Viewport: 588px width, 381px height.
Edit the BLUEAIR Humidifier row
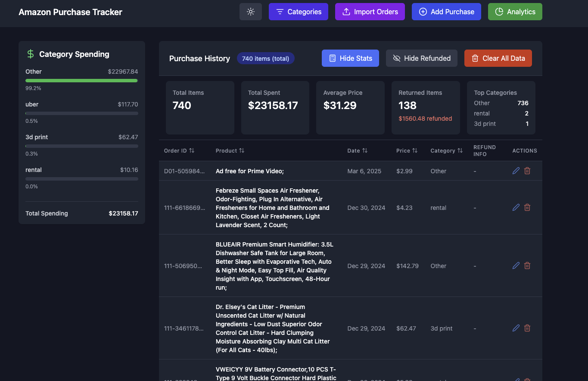(x=516, y=265)
